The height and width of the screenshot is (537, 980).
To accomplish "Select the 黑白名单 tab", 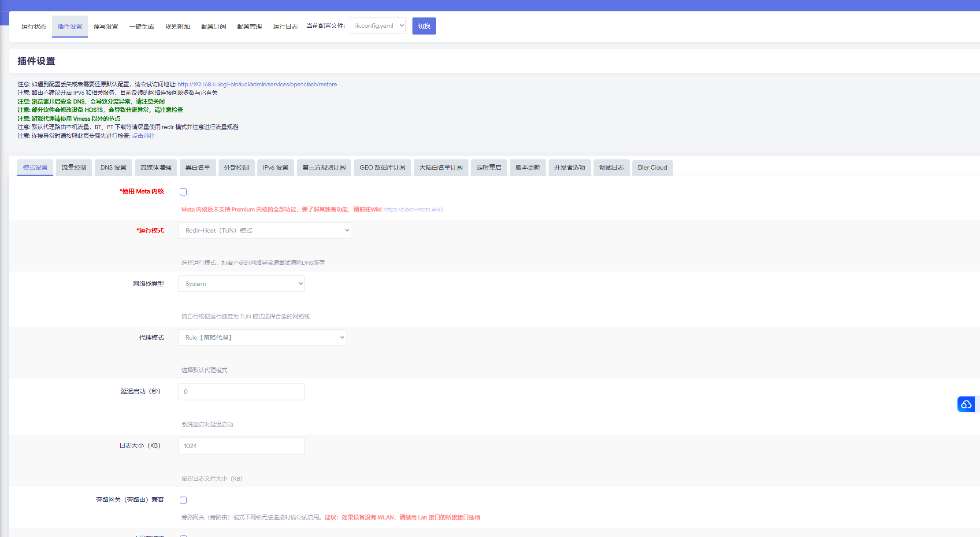I will (x=197, y=167).
